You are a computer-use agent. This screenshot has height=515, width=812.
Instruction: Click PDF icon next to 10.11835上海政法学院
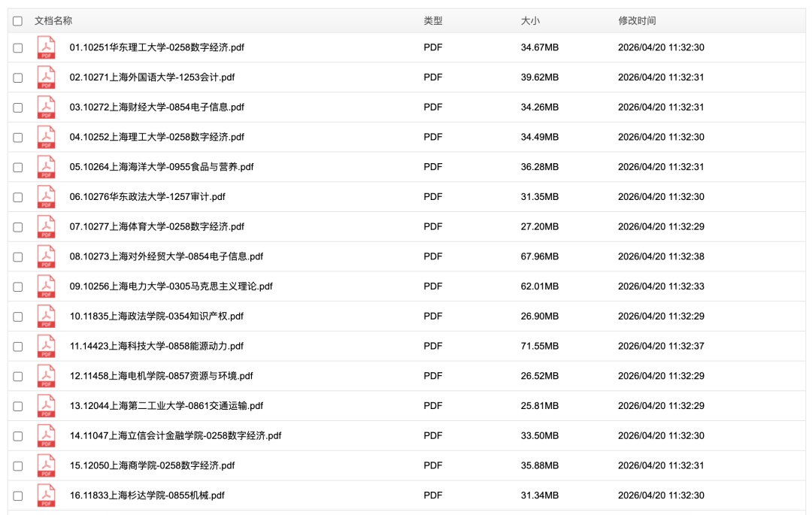pyautogui.click(x=47, y=317)
